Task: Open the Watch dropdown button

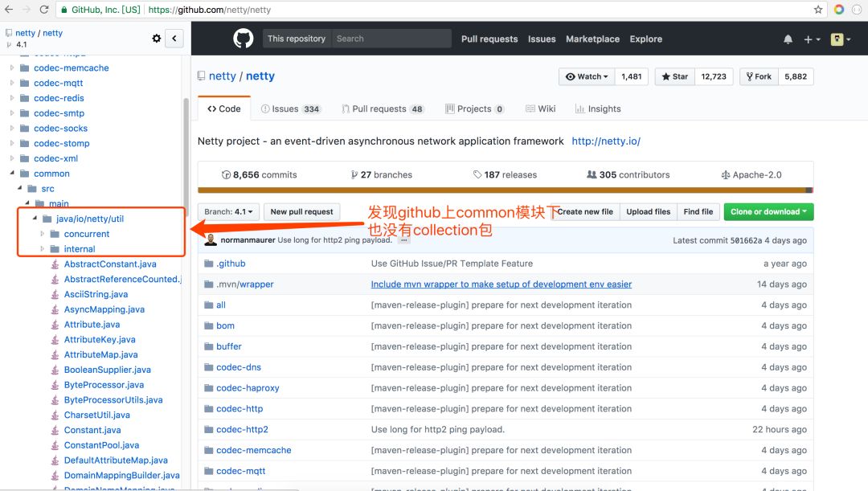Action: (587, 76)
